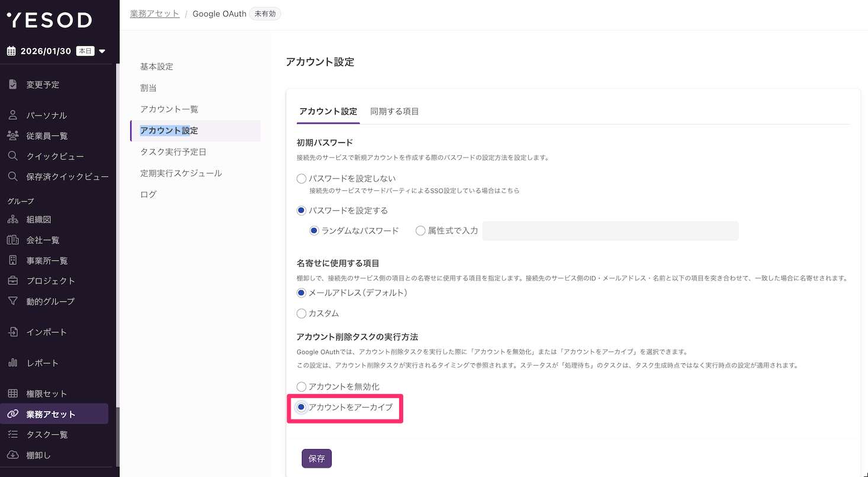Click the Project briefcase icon
This screenshot has height=477, width=868.
pyautogui.click(x=12, y=281)
